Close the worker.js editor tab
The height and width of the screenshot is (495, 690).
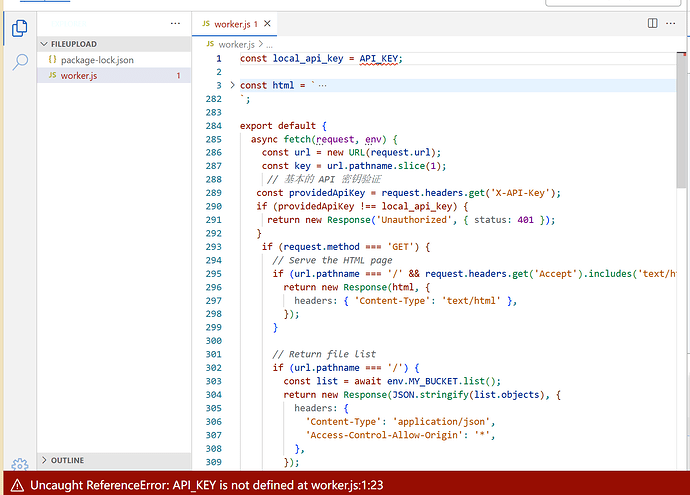tap(267, 24)
